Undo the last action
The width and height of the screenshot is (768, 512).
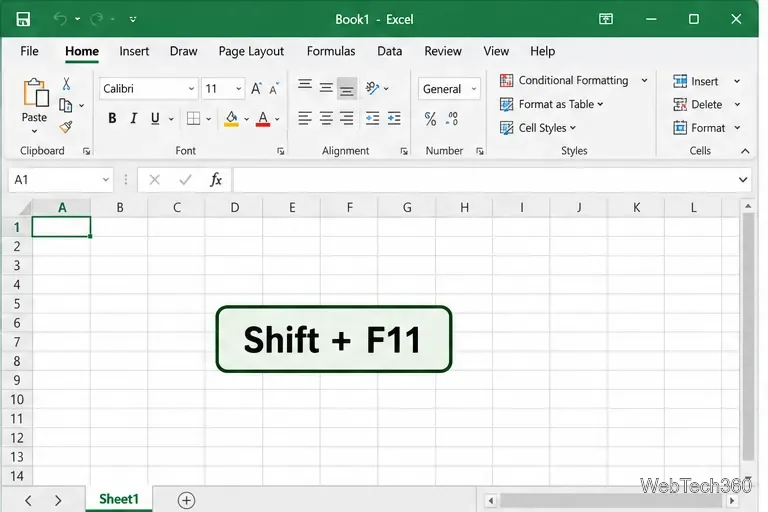click(60, 19)
